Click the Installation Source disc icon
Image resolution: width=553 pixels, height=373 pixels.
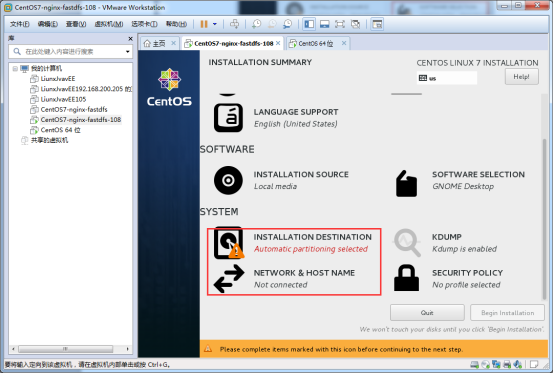coord(228,180)
